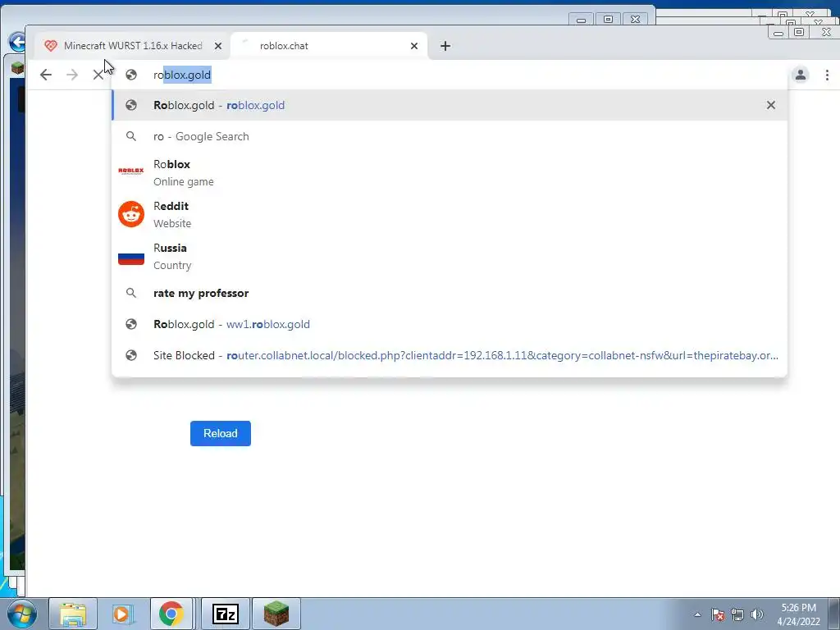Click the network tray icon
840x630 pixels.
(737, 614)
